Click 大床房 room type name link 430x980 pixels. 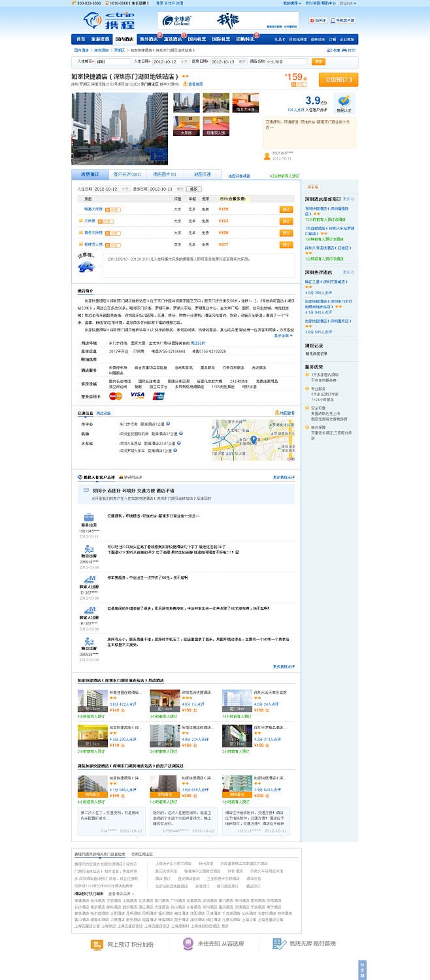point(90,221)
